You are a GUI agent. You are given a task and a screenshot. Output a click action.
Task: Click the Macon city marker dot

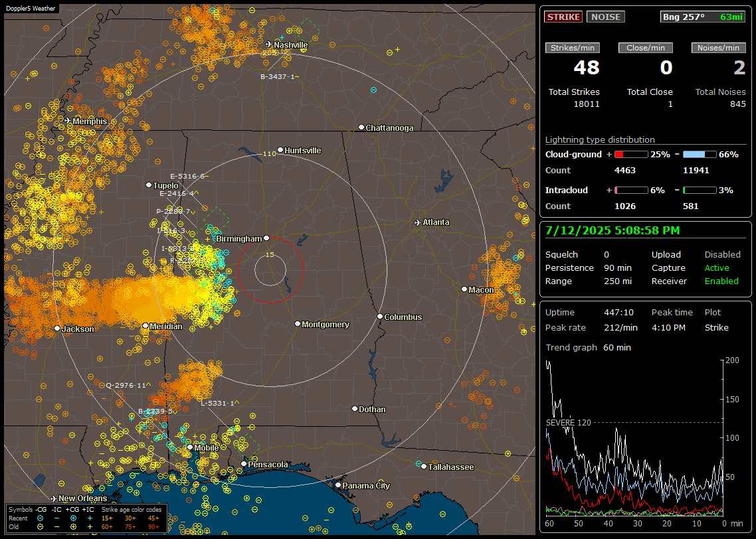(x=464, y=289)
